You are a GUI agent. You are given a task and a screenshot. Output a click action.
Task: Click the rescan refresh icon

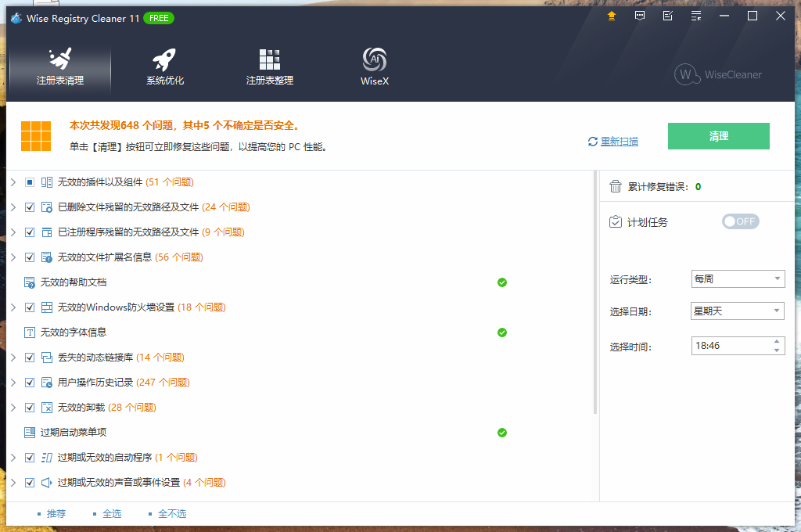593,142
